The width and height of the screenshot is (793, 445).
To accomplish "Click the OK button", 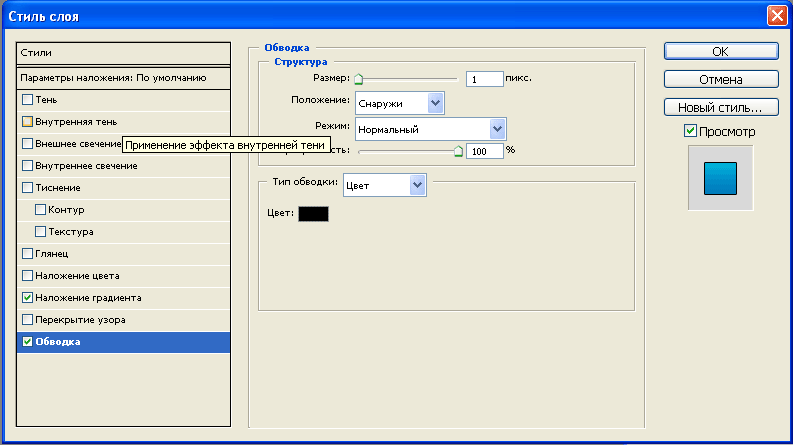I will 720,51.
